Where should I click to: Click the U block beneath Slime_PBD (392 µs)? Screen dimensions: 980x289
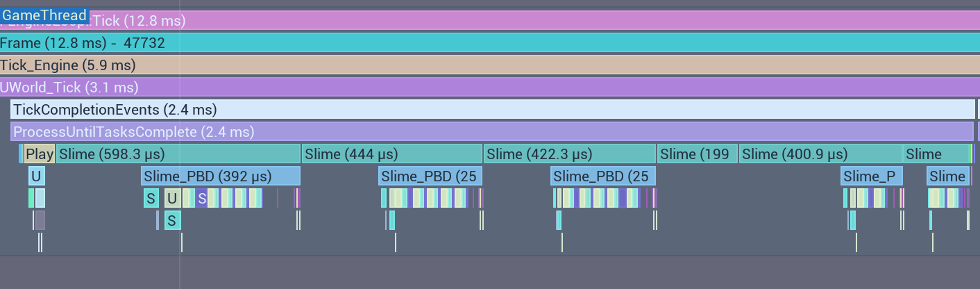pyautogui.click(x=172, y=199)
